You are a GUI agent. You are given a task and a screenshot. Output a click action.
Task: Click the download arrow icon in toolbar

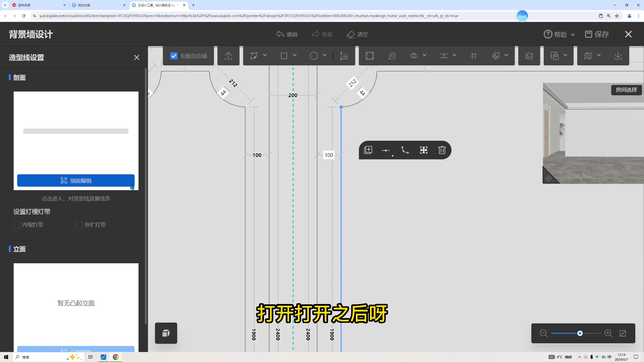click(618, 56)
